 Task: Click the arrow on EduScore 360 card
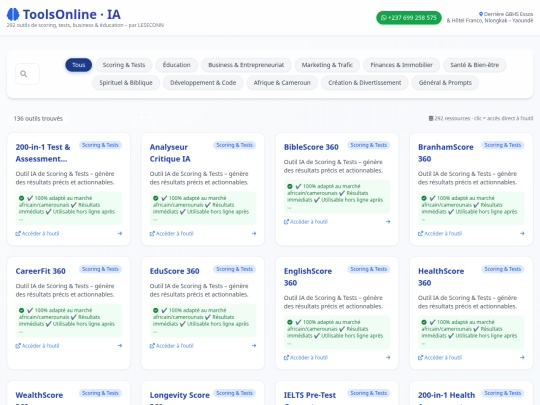click(x=254, y=346)
